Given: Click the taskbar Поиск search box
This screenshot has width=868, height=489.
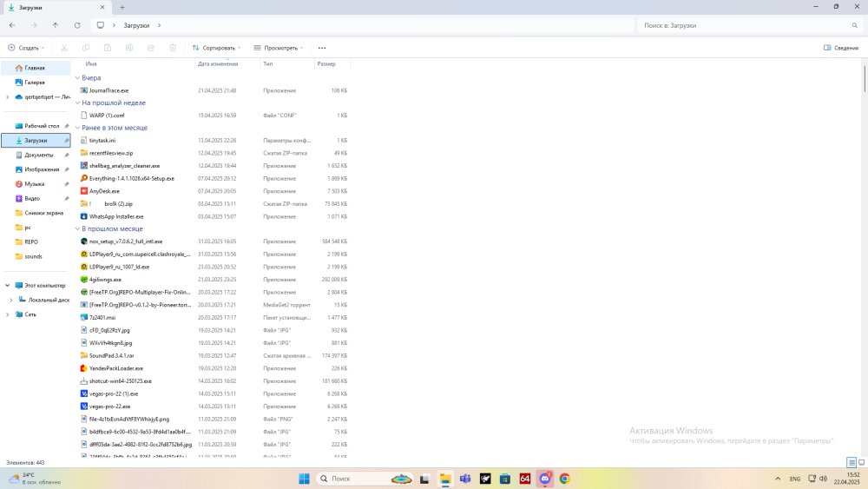Looking at the screenshot, I should point(364,479).
